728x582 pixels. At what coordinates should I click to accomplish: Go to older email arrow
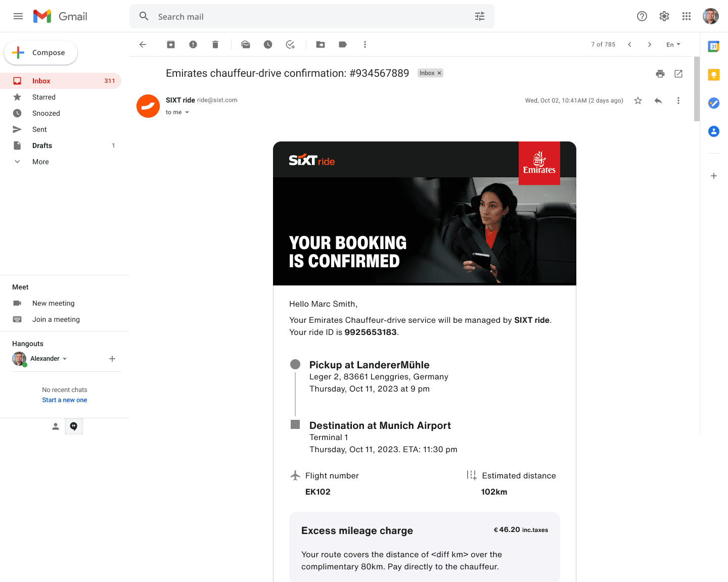(650, 44)
